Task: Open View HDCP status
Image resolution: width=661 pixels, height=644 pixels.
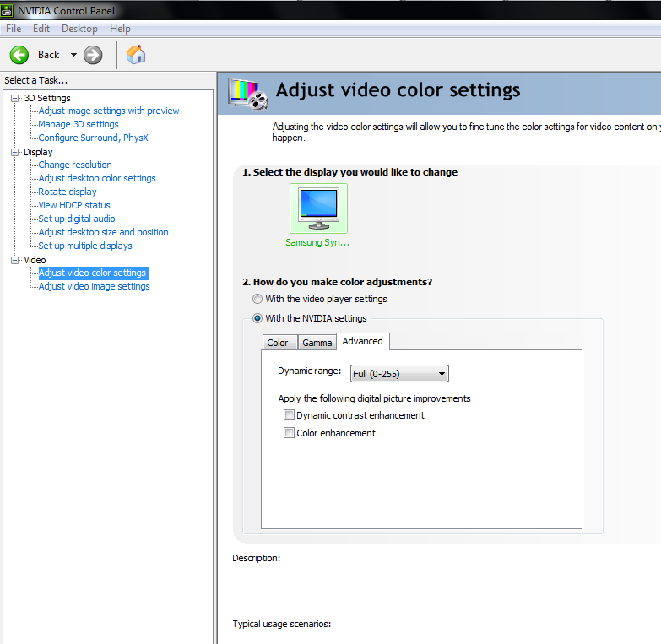Action: pos(74,205)
